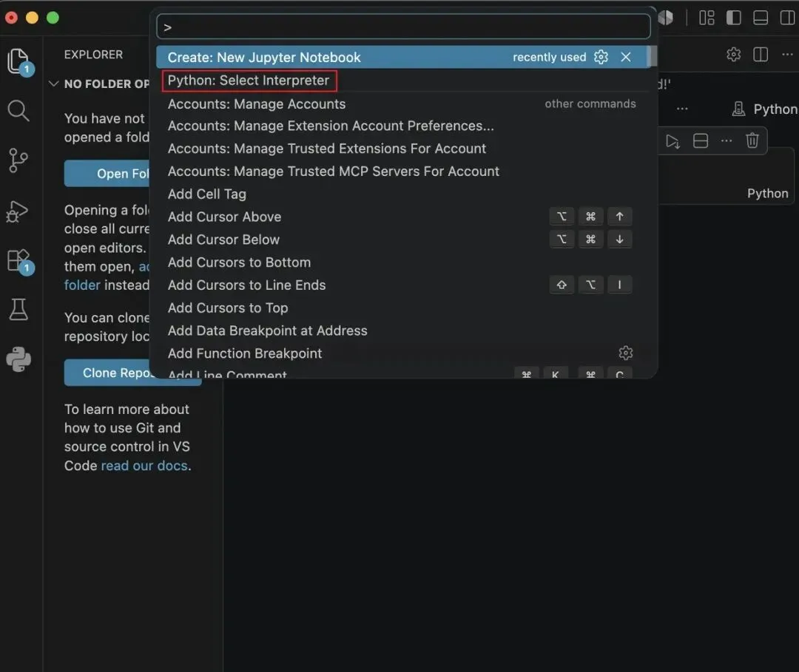Run cell by line icon
799x672 pixels.
pyautogui.click(x=672, y=141)
